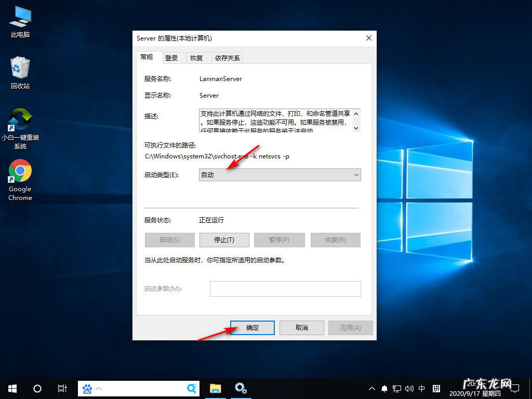Switch input method via 中 tray indicator
Image resolution: width=532 pixels, height=399 pixels.
tap(421, 388)
